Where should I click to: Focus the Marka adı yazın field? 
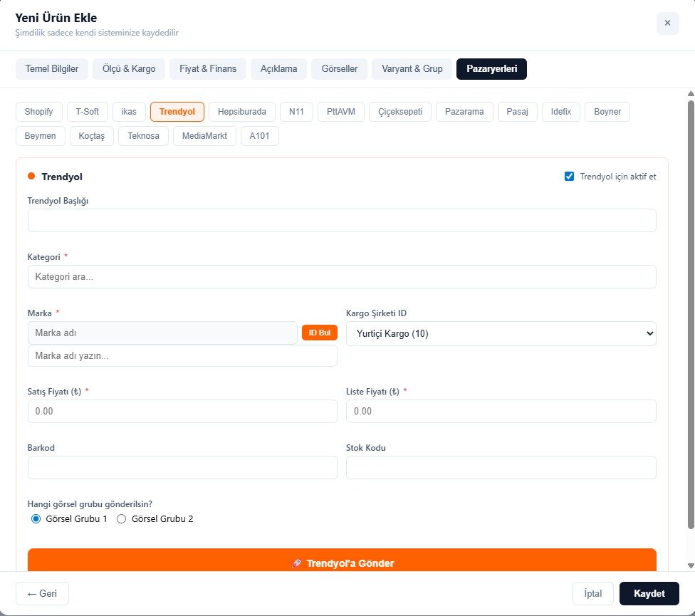coord(182,356)
